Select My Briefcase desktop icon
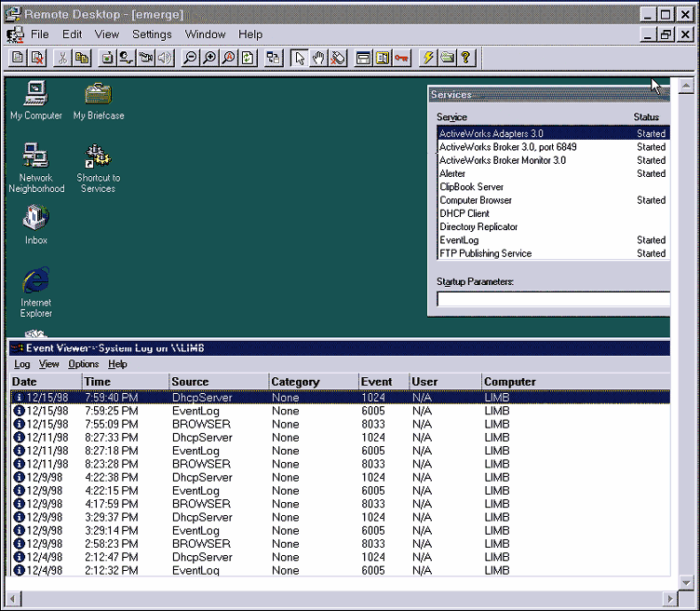This screenshot has width=700, height=611. point(99,101)
